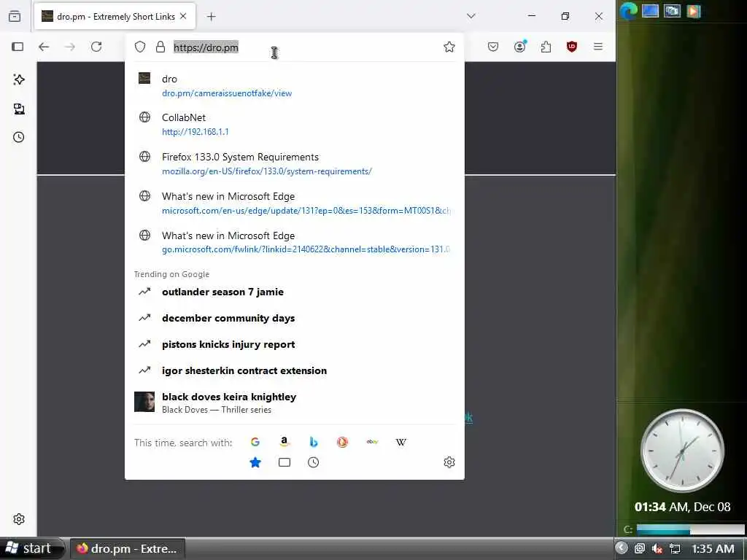Select the dro.pm Extremely Short Links tab
This screenshot has height=560, width=747.
coord(115,17)
